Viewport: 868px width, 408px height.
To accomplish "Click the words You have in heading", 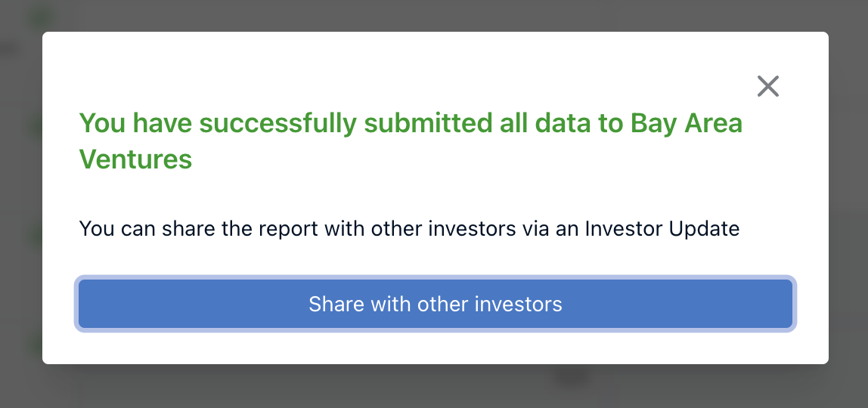I will (135, 123).
